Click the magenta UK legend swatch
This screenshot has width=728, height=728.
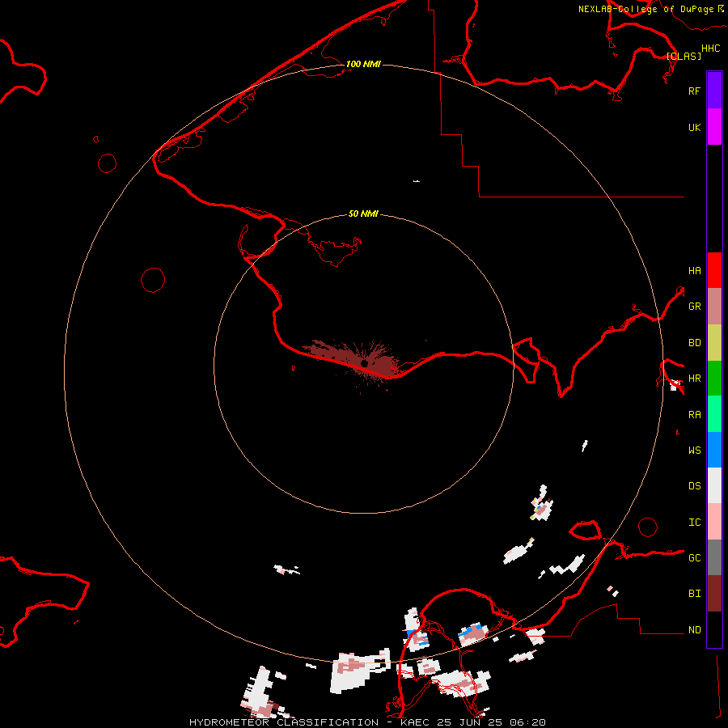pos(714,127)
